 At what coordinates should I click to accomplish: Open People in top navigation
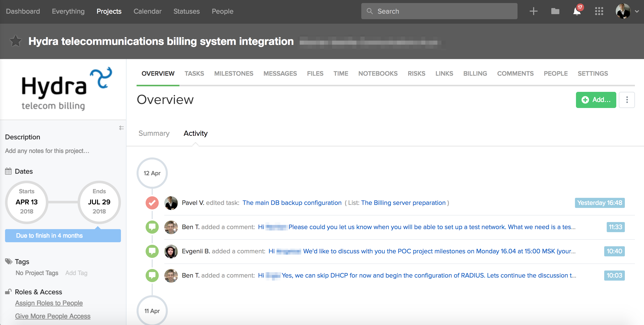222,11
